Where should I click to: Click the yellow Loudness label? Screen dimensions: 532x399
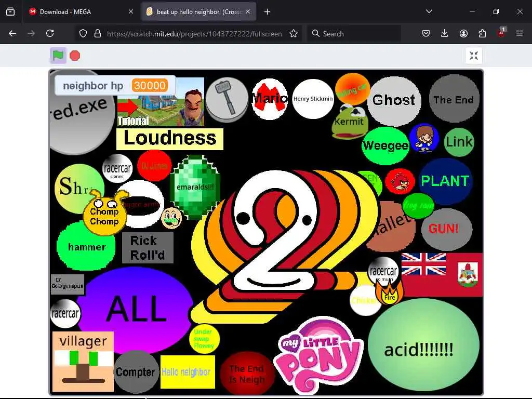170,139
